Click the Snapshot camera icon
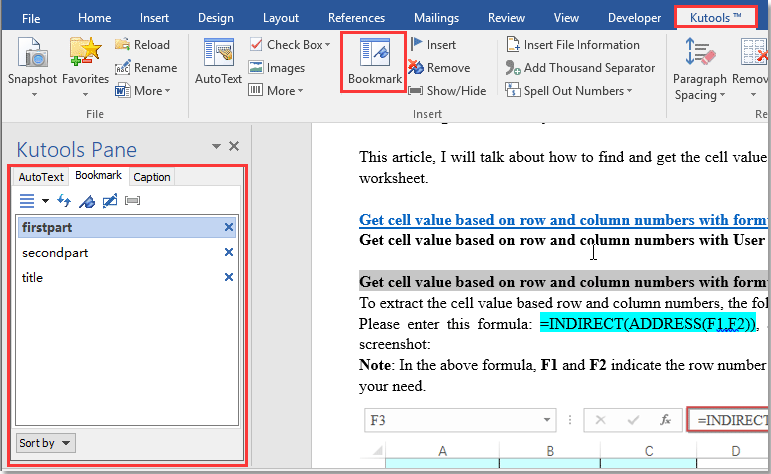The width and height of the screenshot is (771, 474). point(32,52)
